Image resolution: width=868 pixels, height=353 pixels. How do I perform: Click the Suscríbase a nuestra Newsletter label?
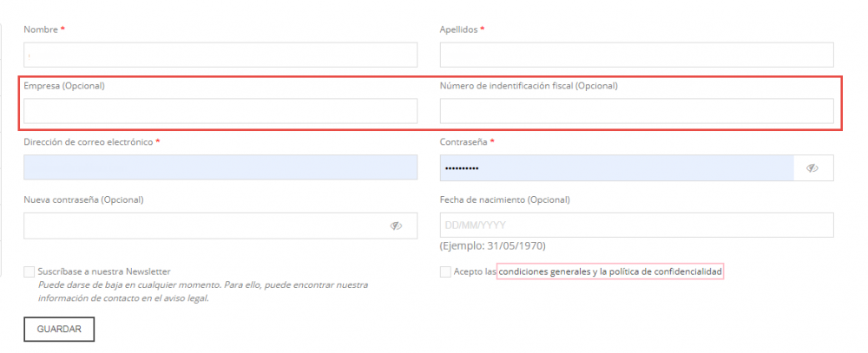104,271
